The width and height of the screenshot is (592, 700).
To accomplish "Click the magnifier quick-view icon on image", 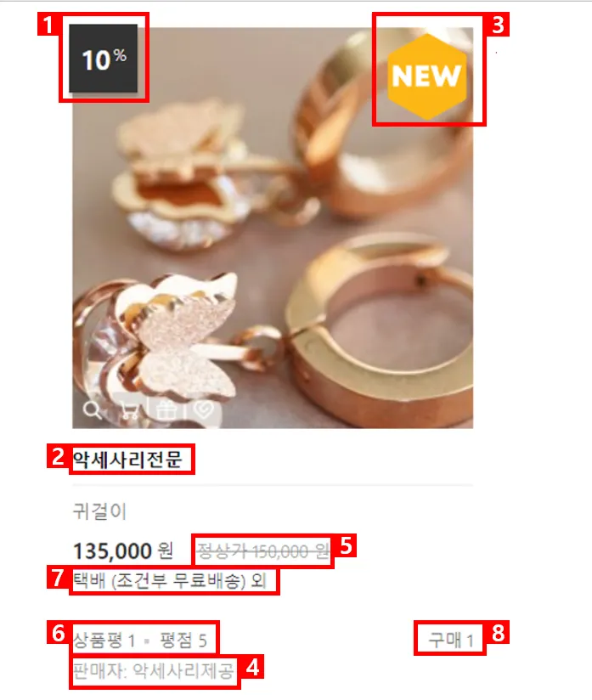I will 92,409.
